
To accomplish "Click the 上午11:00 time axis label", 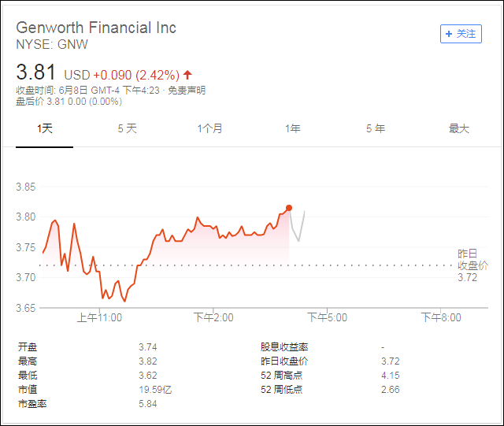I will coord(99,317).
